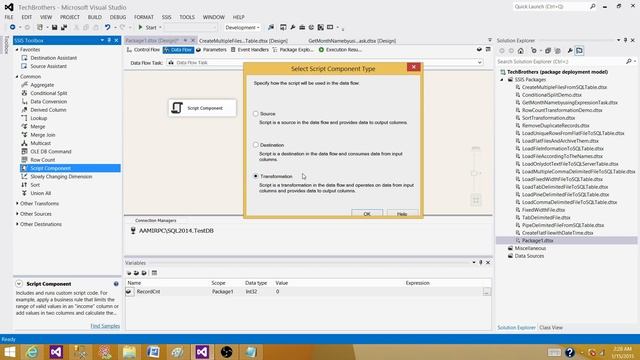
Task: Click ellipsis button in RecordCnt expression column
Action: 486,292
